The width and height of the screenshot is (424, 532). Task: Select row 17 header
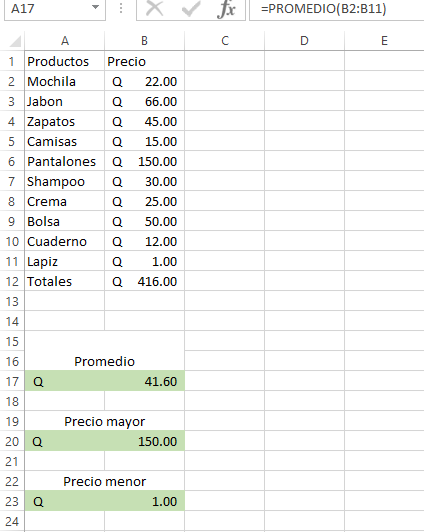click(x=12, y=381)
